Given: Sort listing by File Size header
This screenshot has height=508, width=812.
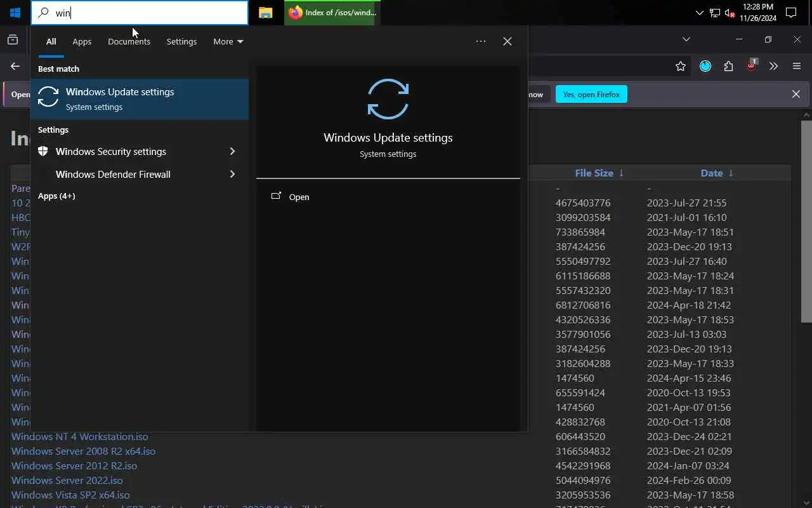Looking at the screenshot, I should tap(594, 173).
